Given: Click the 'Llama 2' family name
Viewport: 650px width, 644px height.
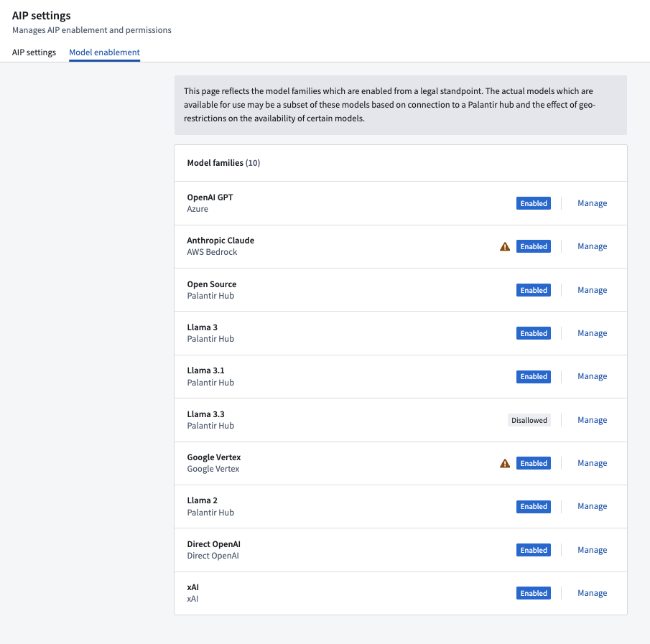Looking at the screenshot, I should 202,500.
